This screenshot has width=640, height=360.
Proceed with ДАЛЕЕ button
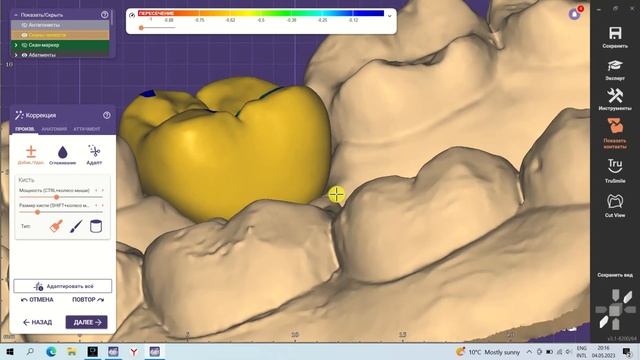[x=87, y=322]
